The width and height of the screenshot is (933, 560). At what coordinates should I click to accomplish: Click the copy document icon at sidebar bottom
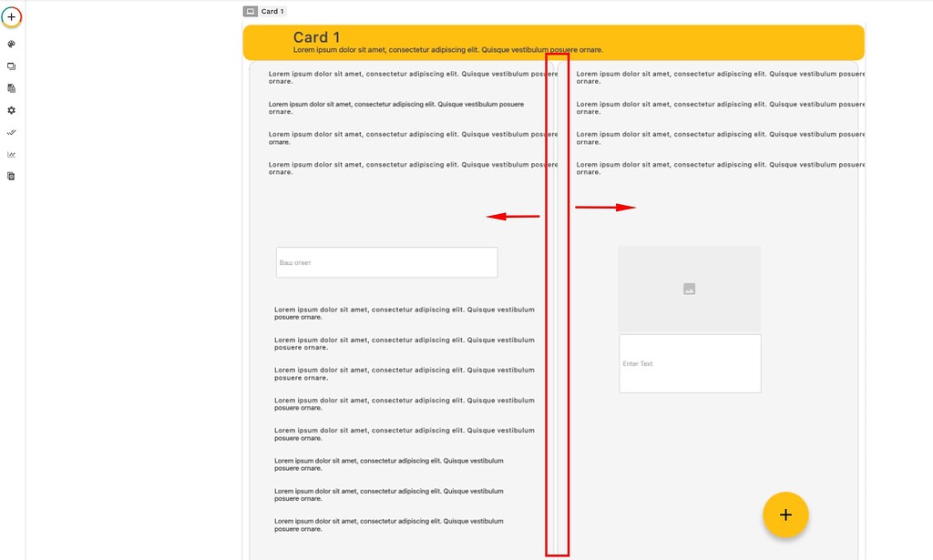click(11, 175)
